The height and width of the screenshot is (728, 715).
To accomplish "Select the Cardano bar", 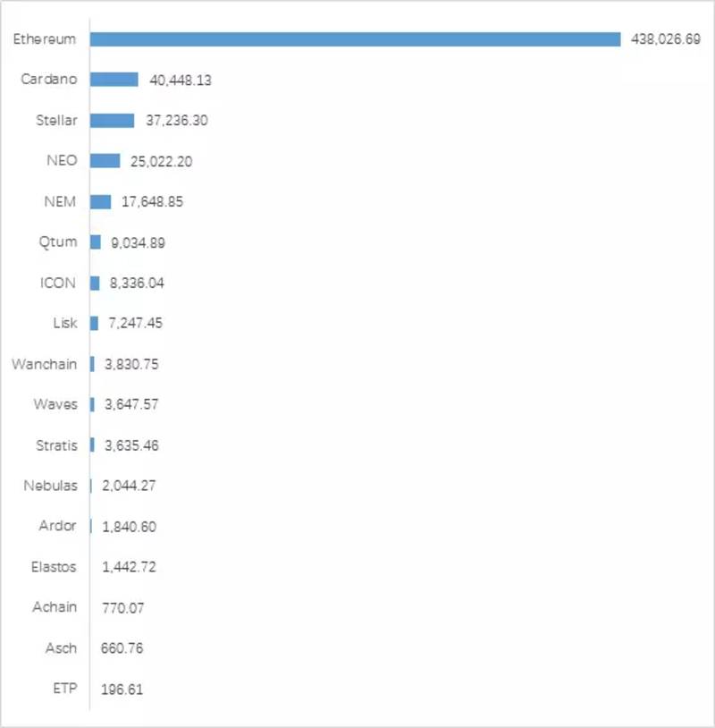I will tap(114, 80).
